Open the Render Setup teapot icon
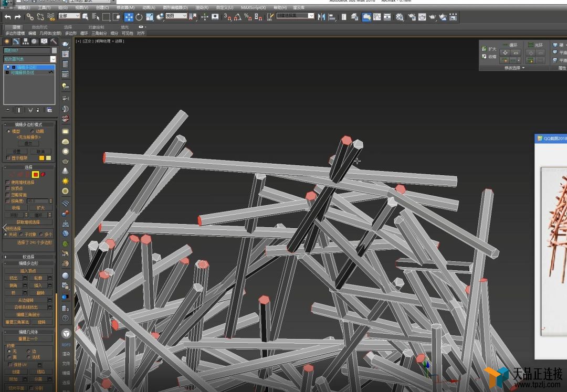Viewport: 567px width, 392px height. click(412, 17)
